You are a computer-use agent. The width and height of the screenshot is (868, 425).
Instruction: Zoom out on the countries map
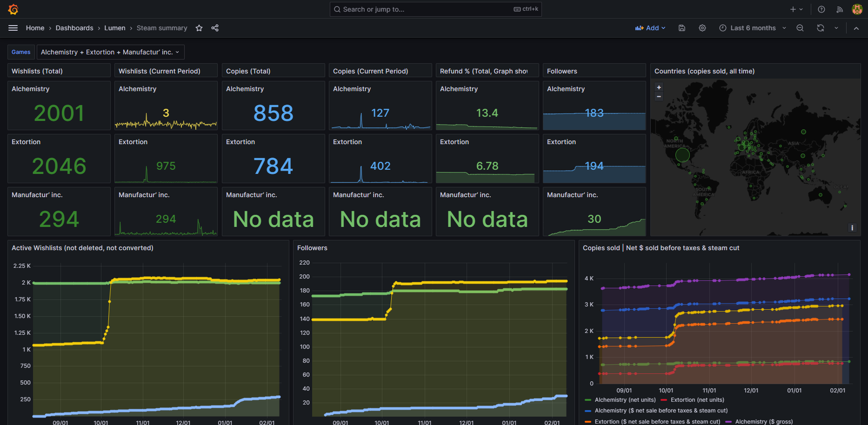(659, 96)
